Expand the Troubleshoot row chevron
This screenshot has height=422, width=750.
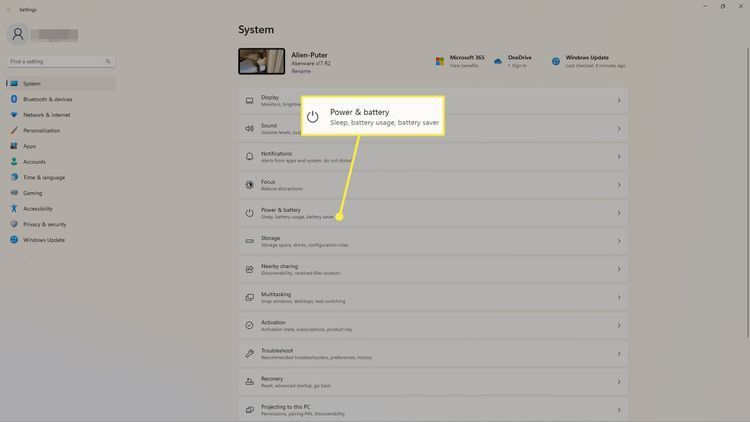pyautogui.click(x=619, y=353)
